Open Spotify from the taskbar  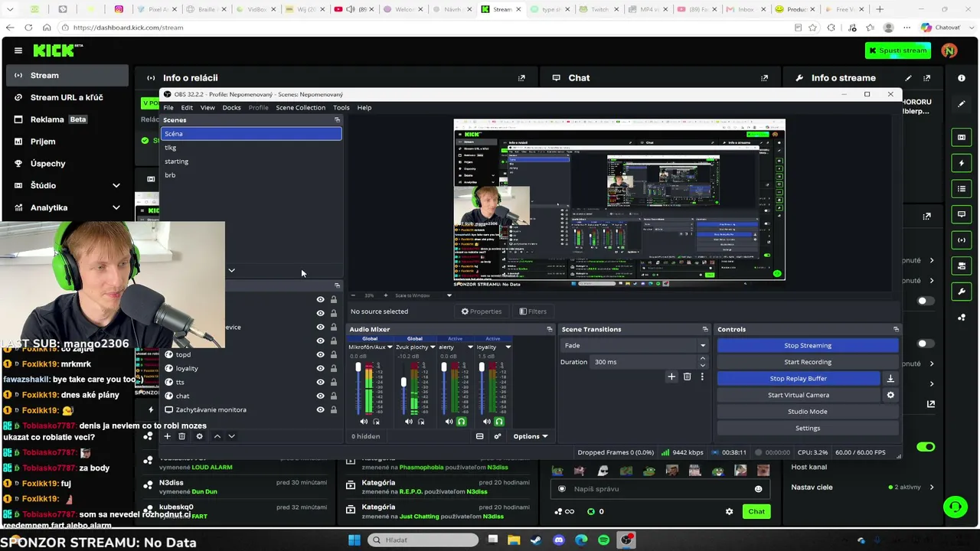(604, 540)
